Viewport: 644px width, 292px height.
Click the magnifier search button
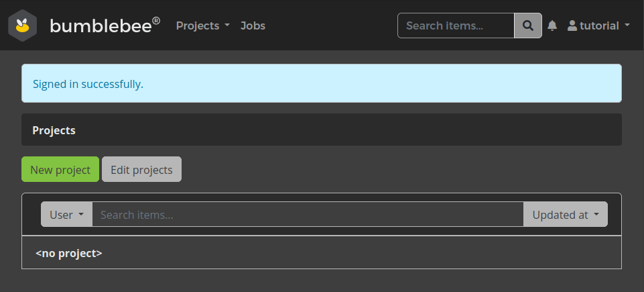(528, 26)
